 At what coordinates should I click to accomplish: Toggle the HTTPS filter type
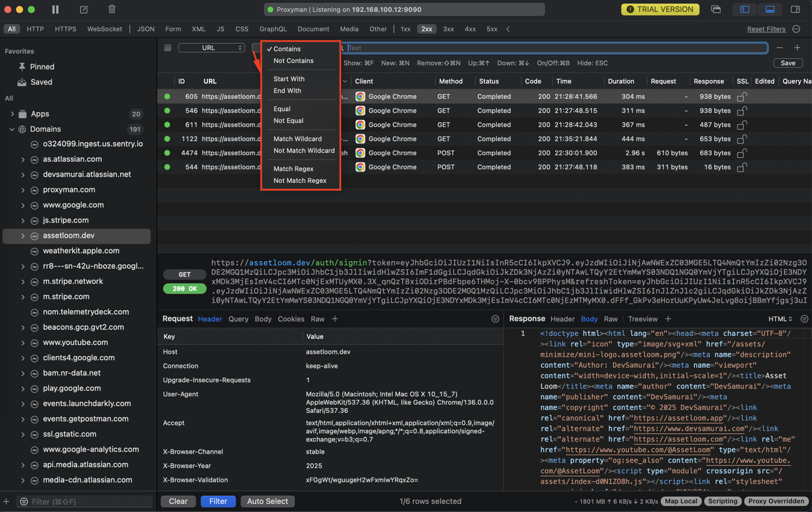pyautogui.click(x=65, y=29)
